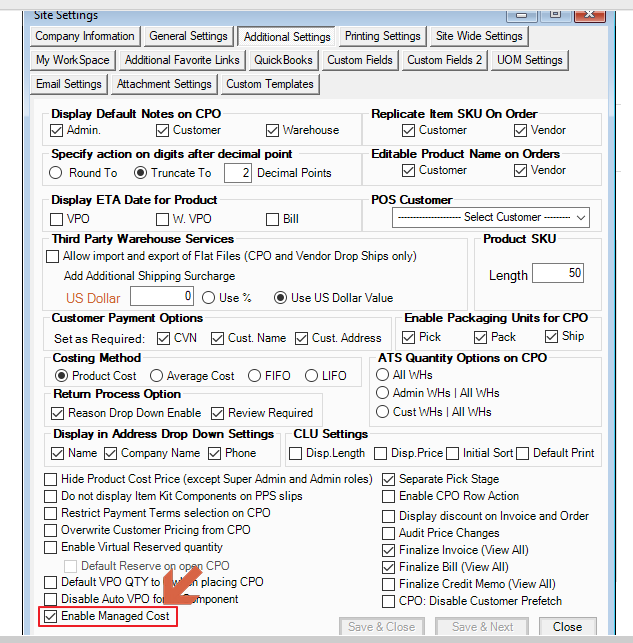Screen dimensions: 633x643
Task: Expand the POS Customer dropdown
Action: coord(490,217)
